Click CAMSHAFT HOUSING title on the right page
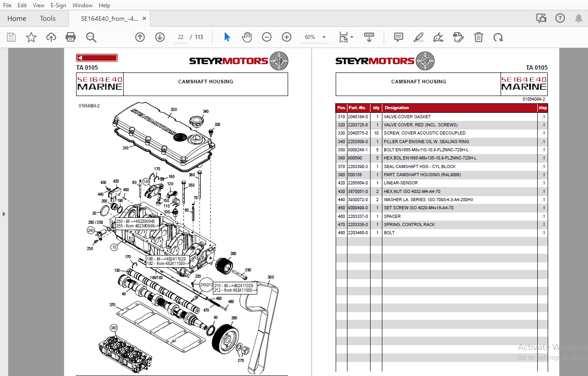This screenshot has height=376, width=588. tap(419, 82)
